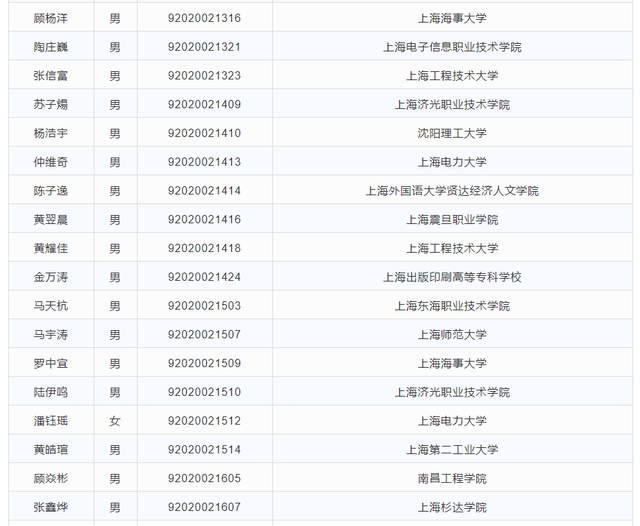Click ID number 92020021414
This screenshot has width=640, height=526.
coord(204,191)
